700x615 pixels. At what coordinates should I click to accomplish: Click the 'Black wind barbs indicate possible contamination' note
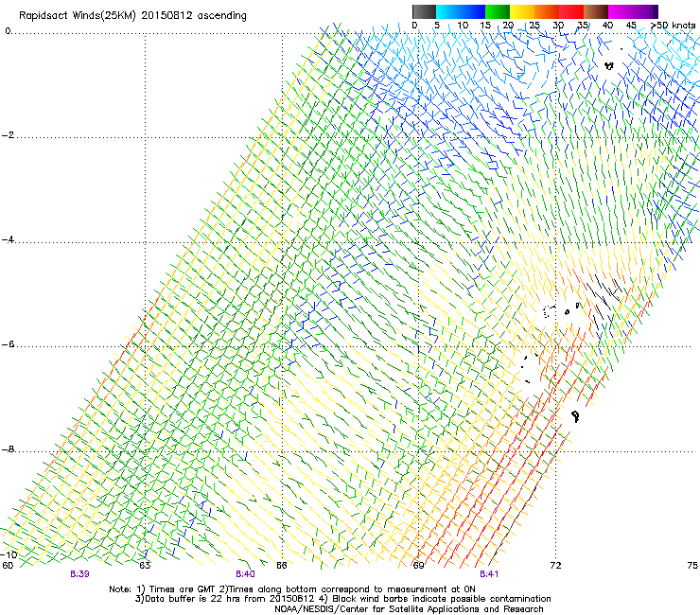point(442,599)
